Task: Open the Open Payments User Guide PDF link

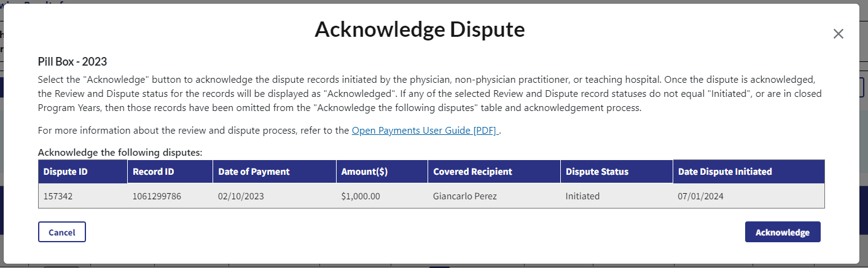Action: tap(425, 131)
